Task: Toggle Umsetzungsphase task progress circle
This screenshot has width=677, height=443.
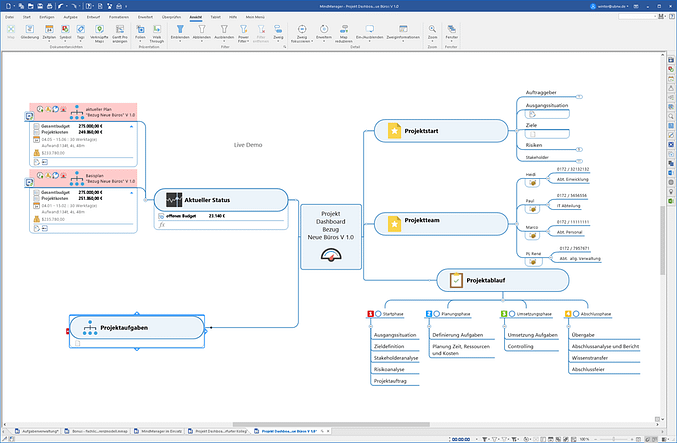Action: click(x=512, y=314)
